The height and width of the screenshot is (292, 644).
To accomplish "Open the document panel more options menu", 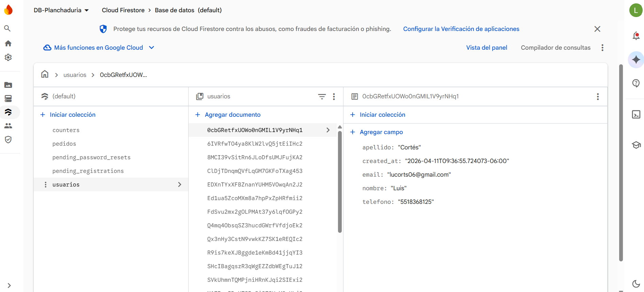I will [598, 97].
